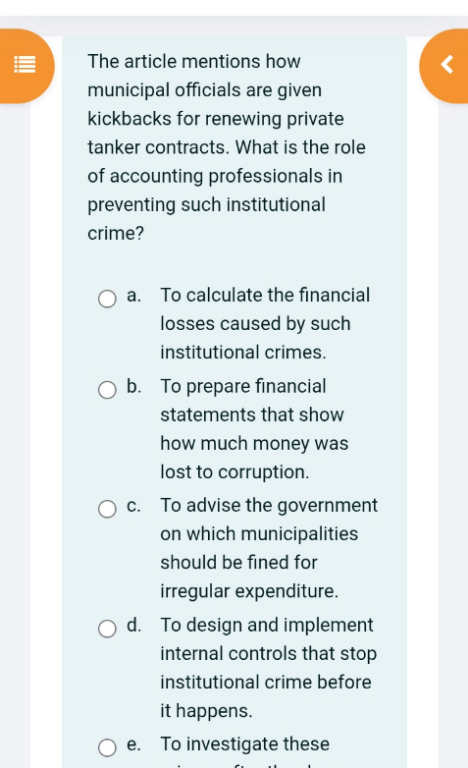Mark radio button for option e
Screen dimensions: 468x768
[107, 747]
